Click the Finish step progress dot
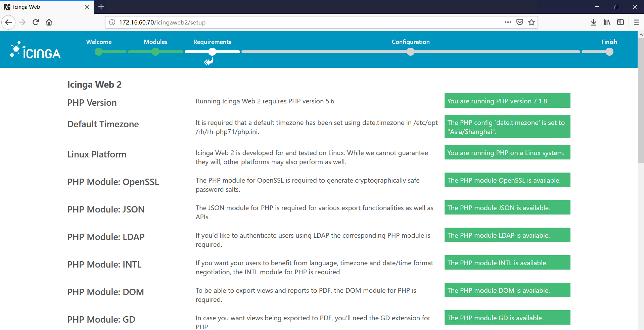 609,52
